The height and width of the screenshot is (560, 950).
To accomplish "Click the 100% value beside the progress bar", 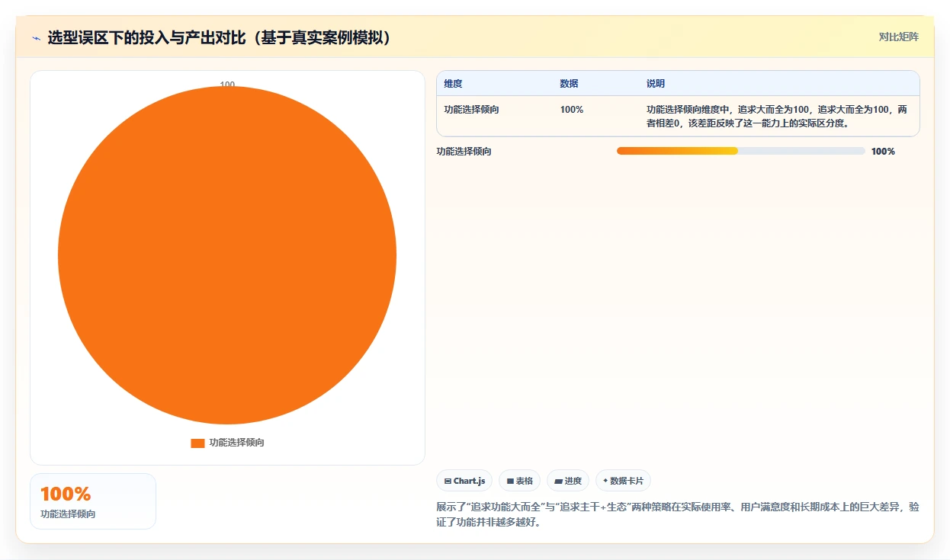I will [x=883, y=152].
